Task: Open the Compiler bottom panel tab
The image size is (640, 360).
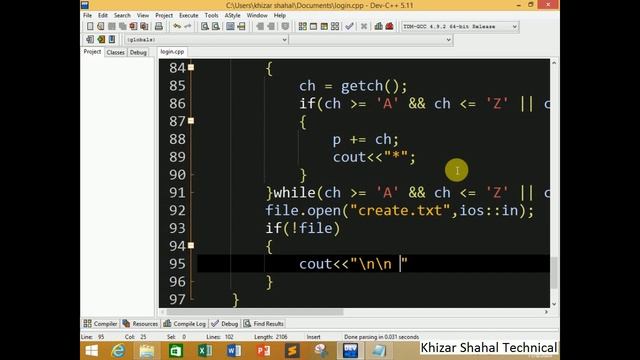Action: pyautogui.click(x=100, y=324)
